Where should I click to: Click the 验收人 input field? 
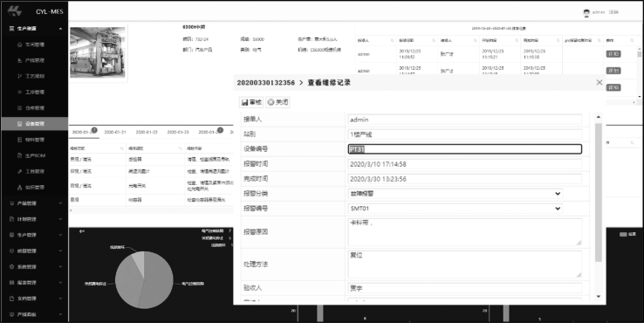[465, 288]
